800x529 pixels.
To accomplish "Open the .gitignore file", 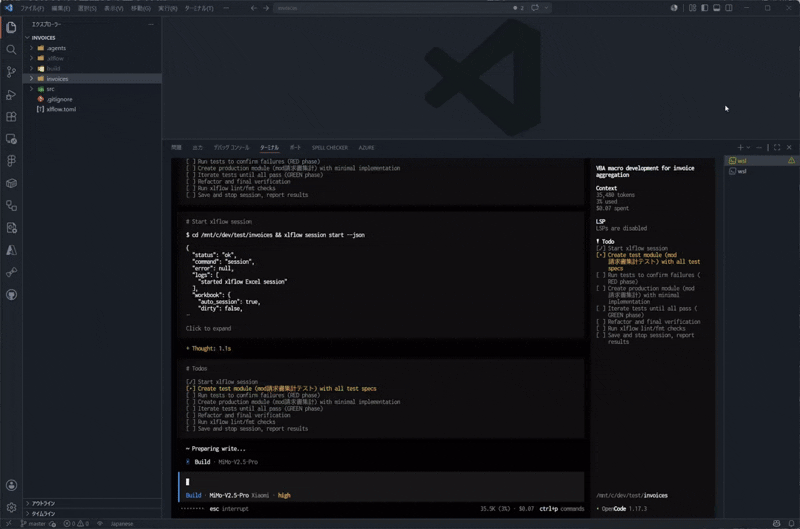I will point(60,99).
